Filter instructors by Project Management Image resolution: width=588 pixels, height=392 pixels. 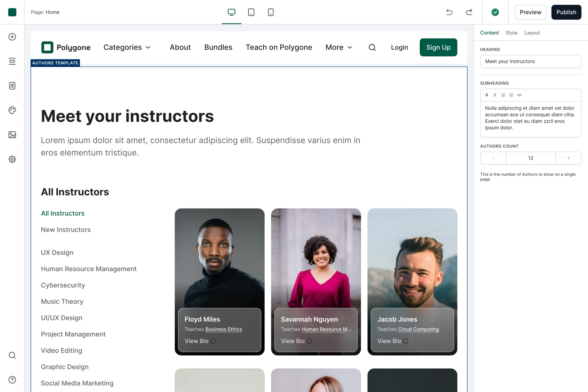click(73, 334)
